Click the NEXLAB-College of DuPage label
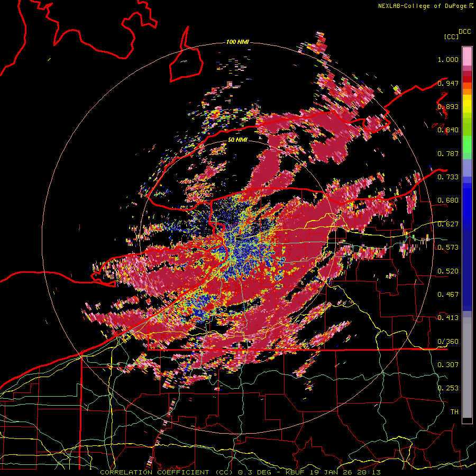The width and height of the screenshot is (476, 476). tap(425, 6)
